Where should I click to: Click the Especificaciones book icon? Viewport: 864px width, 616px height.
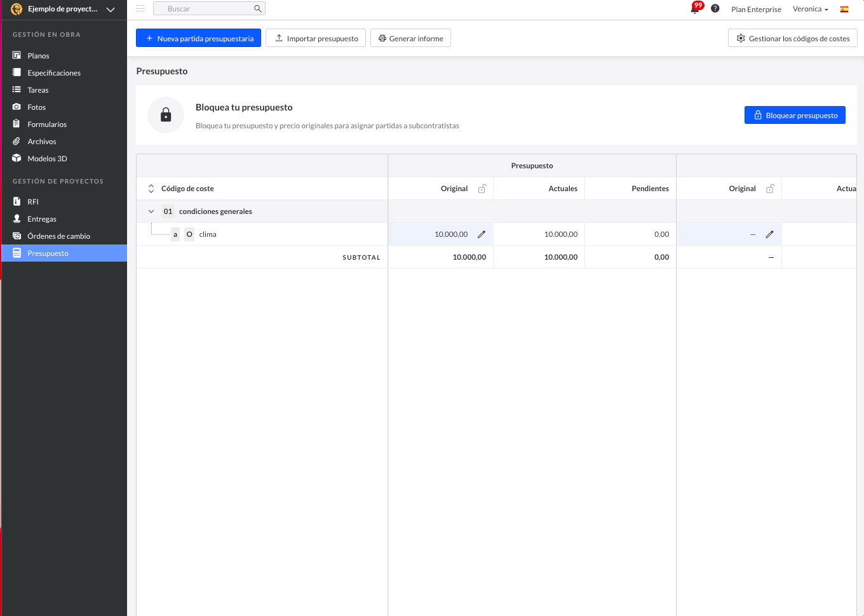tap(17, 72)
